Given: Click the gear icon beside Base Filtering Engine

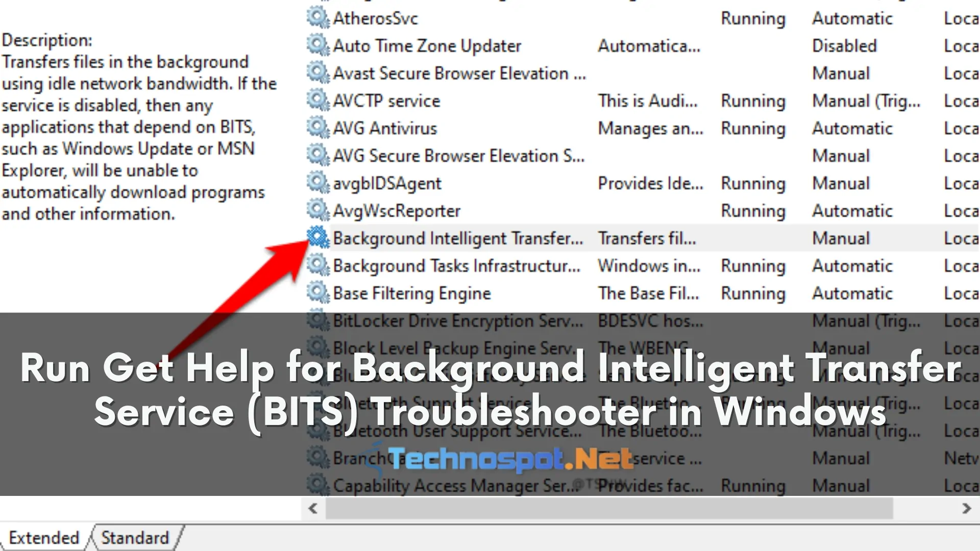Looking at the screenshot, I should [x=318, y=293].
